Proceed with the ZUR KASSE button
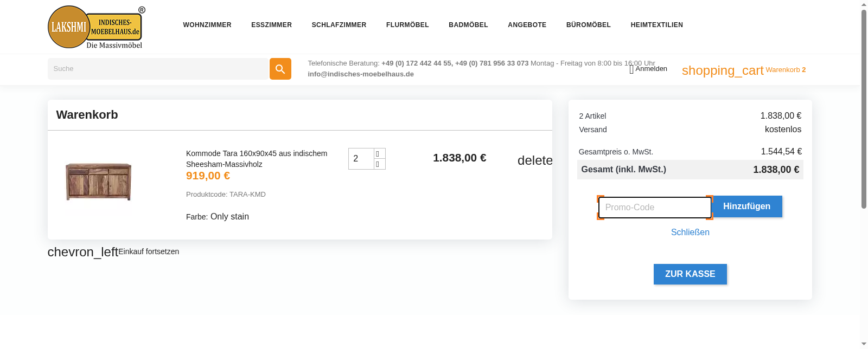This screenshot has width=868, height=349. click(x=690, y=274)
